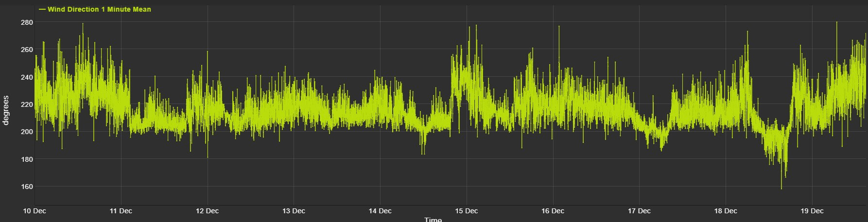The image size is (868, 222).
Task: Toggle the Wind Direction 1 Minute Mean legend
Action: [99, 9]
